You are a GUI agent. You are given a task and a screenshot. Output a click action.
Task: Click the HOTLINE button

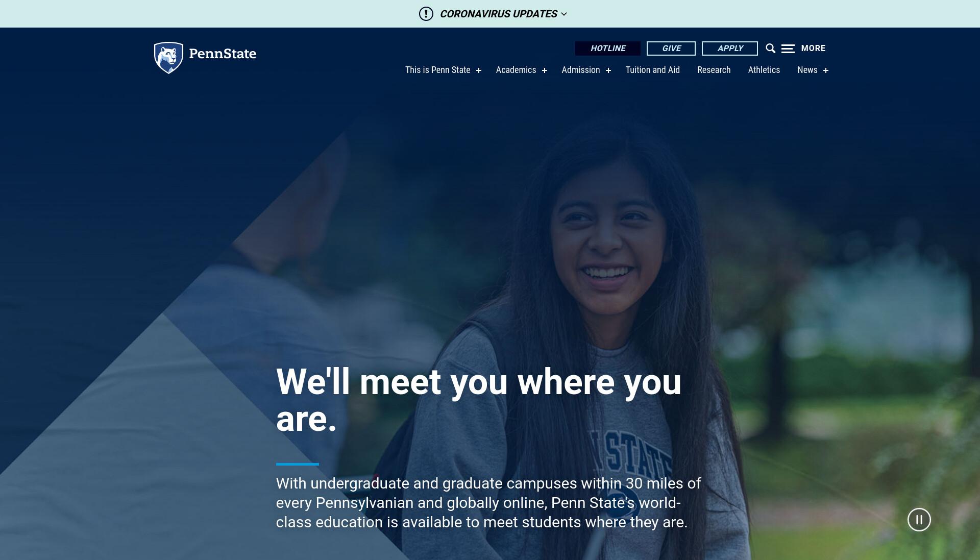coord(607,48)
